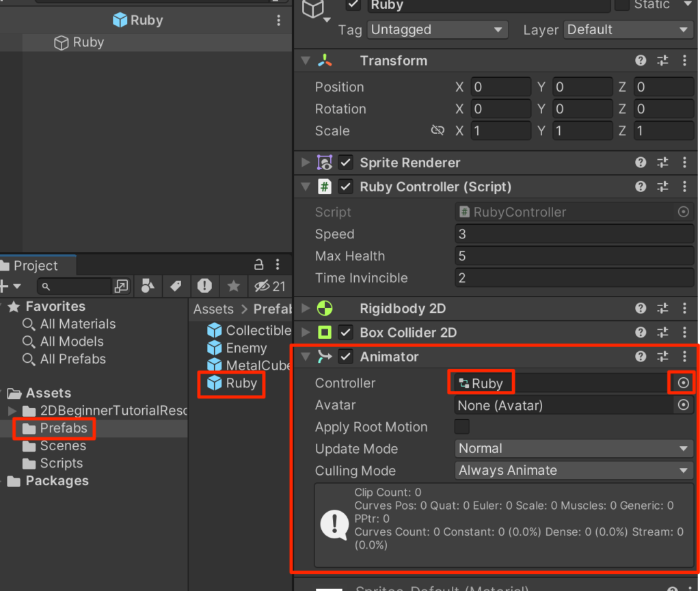Open search in new window icon
The image size is (700, 591).
tap(122, 286)
